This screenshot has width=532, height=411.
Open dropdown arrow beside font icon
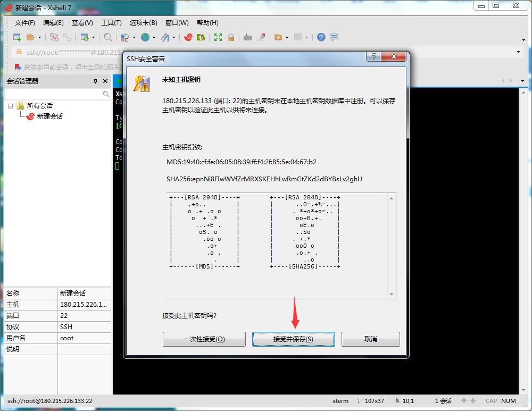tap(174, 37)
